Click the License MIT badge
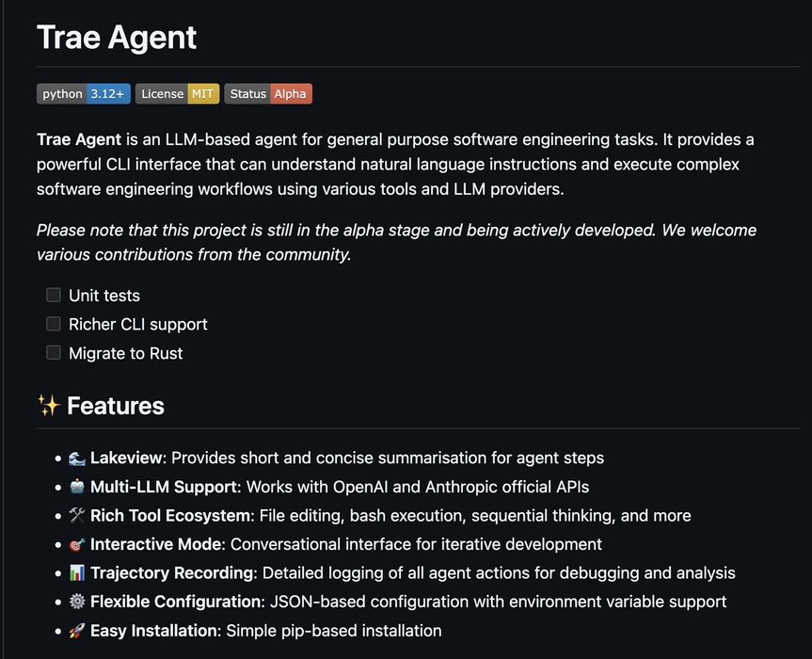812x659 pixels. pyautogui.click(x=177, y=94)
